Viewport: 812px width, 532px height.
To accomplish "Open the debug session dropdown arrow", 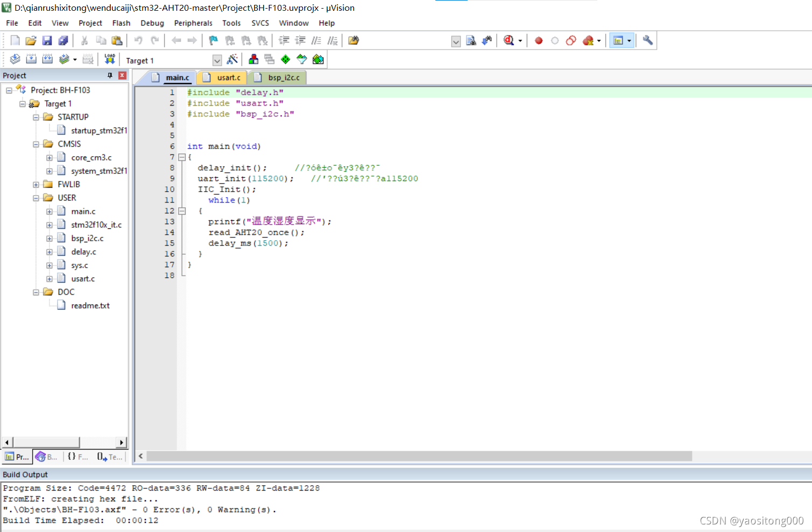I will coord(520,41).
